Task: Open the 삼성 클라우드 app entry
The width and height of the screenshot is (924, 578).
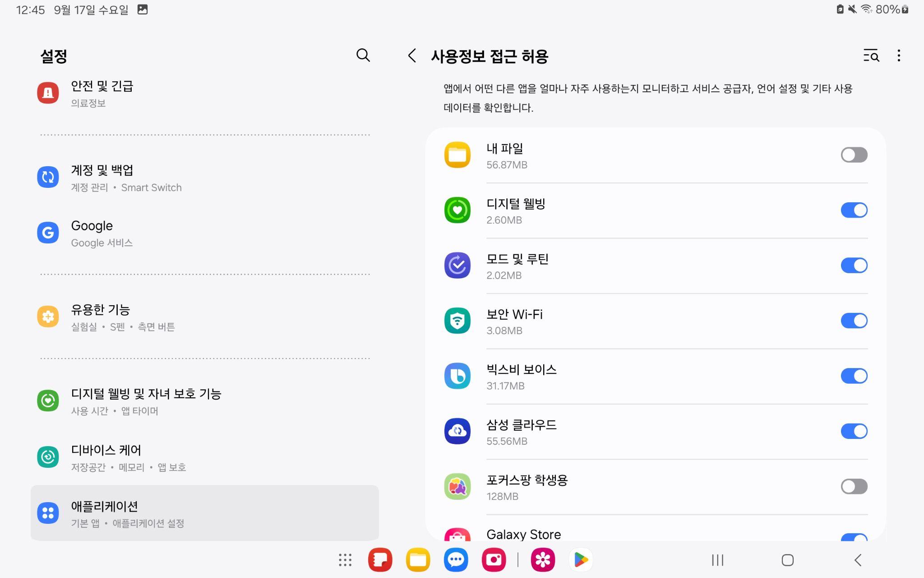Action: (521, 432)
